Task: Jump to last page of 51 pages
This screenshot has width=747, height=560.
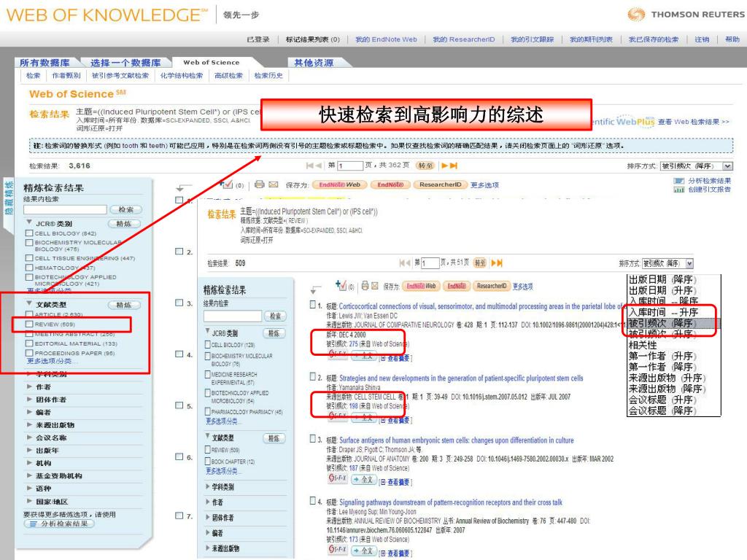Action: (x=500, y=262)
